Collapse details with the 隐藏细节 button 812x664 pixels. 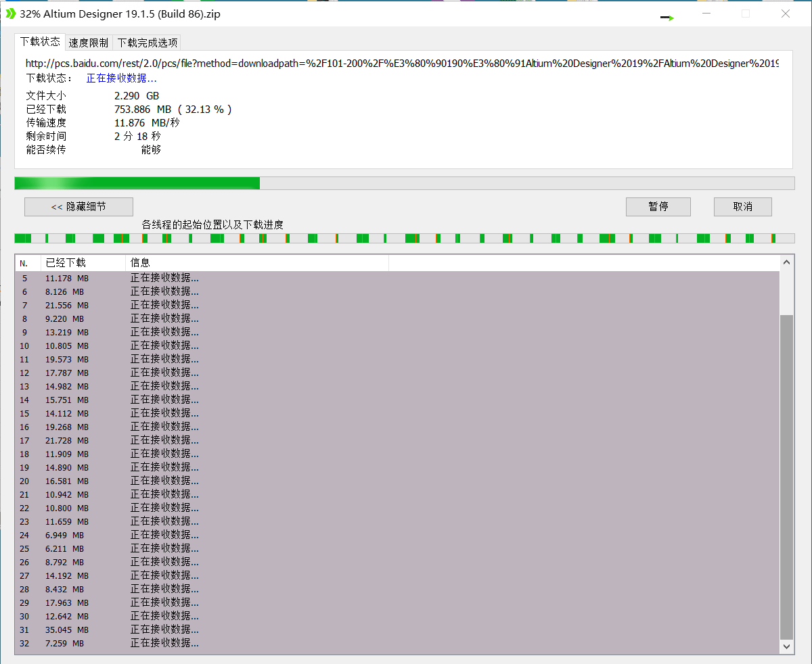click(x=78, y=206)
